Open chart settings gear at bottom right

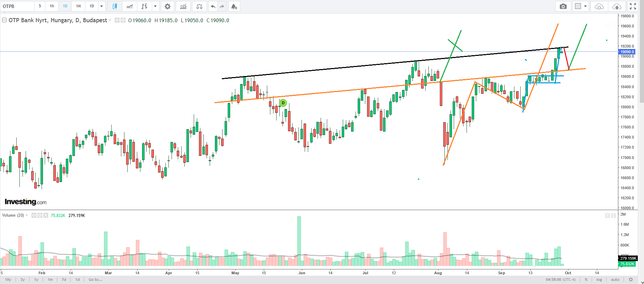(x=631, y=279)
